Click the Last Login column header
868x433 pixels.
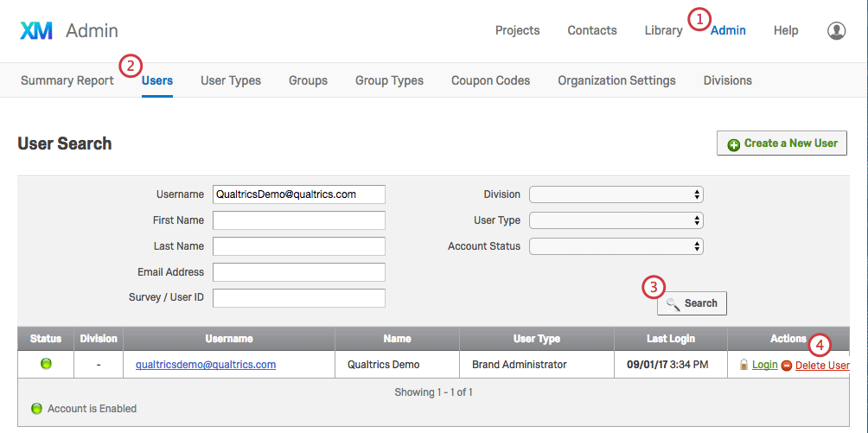pyautogui.click(x=671, y=338)
